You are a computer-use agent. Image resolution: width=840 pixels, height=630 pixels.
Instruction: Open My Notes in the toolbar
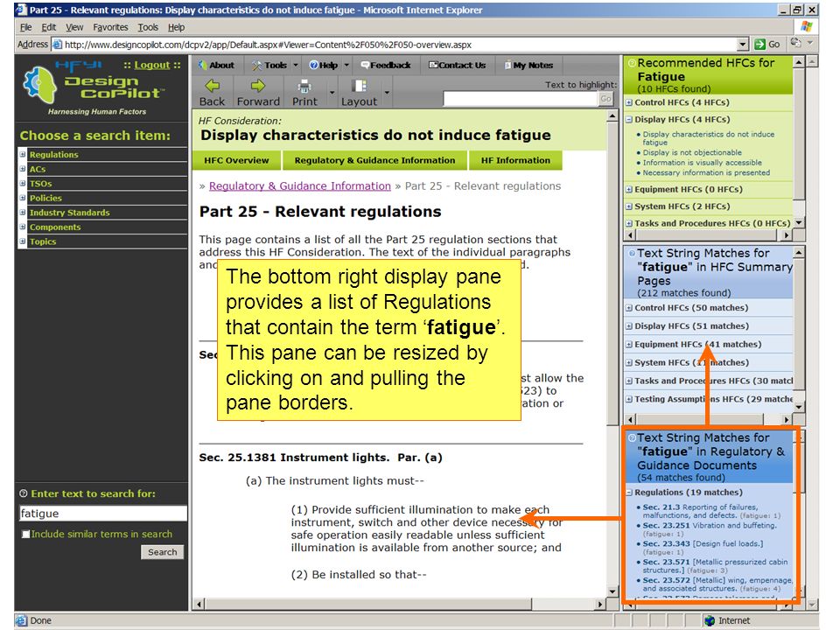pyautogui.click(x=528, y=65)
